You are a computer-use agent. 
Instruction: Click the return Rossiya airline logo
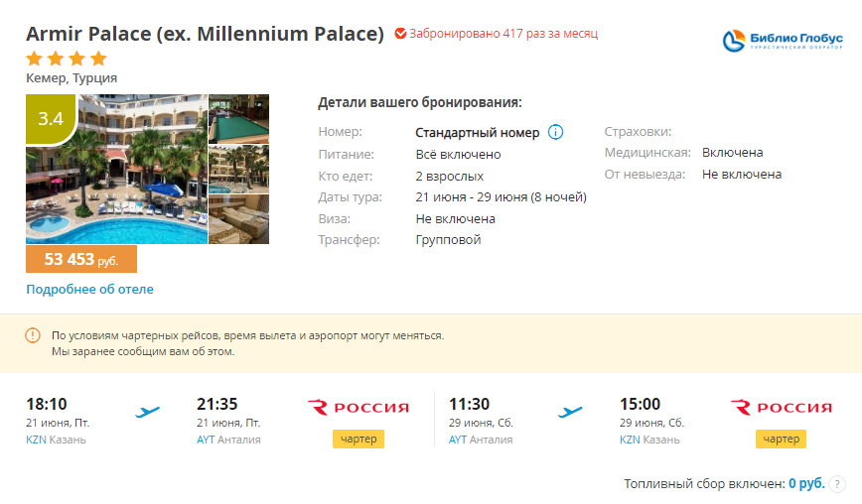coord(781,407)
